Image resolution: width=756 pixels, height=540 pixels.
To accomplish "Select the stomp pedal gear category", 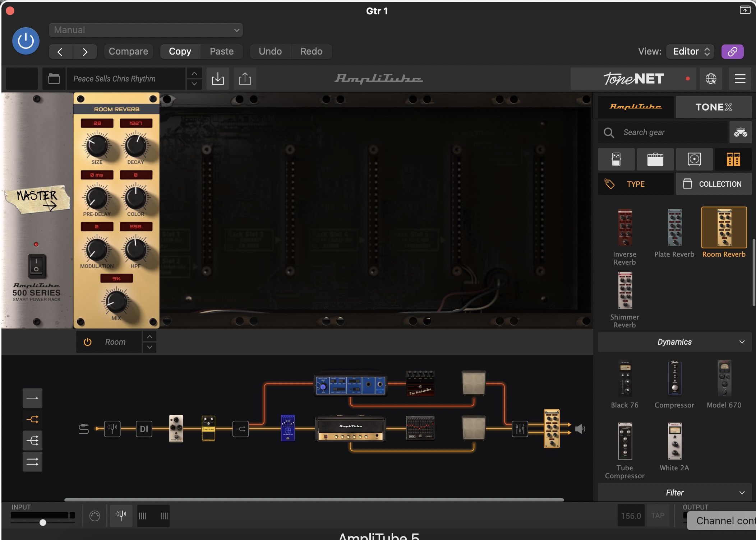I will [616, 159].
